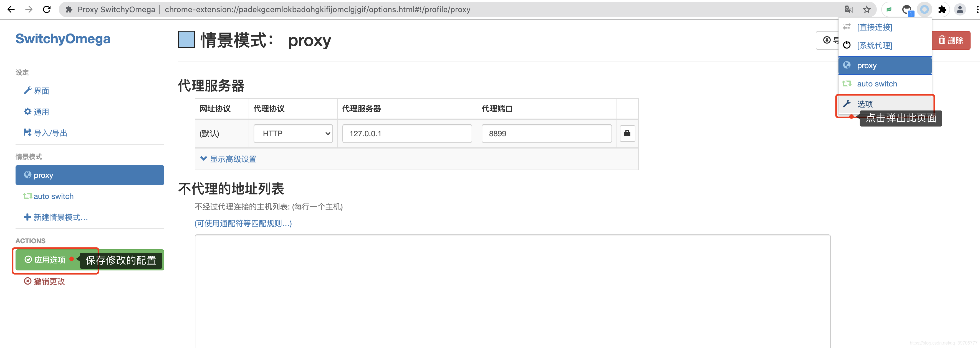Click the 代理服务器 field with 127.0.0.1

pos(407,134)
